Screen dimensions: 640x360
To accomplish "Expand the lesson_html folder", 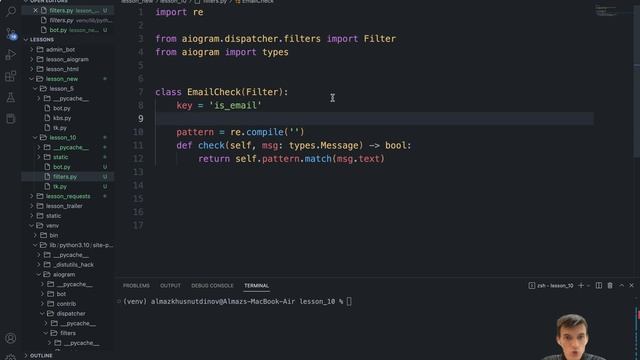I will click(x=62, y=69).
